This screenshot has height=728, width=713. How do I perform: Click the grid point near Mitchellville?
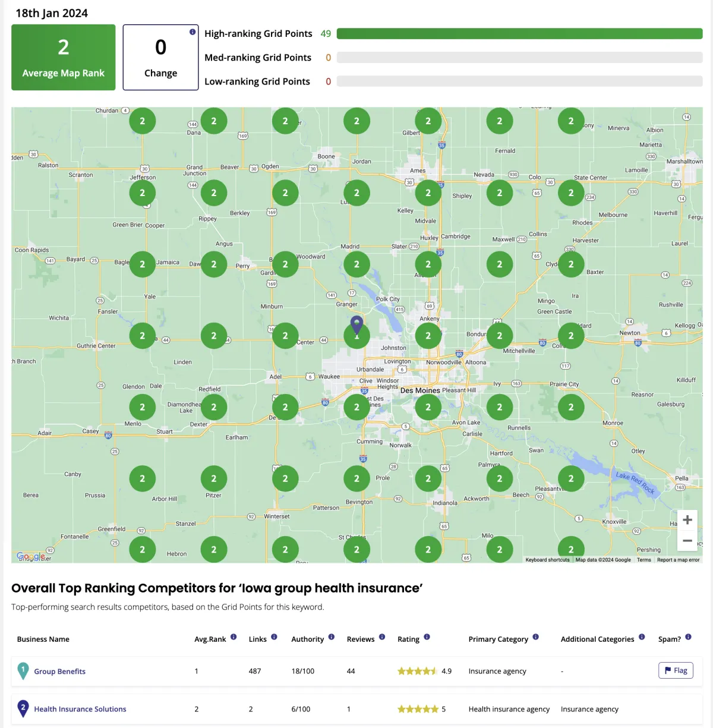(500, 336)
